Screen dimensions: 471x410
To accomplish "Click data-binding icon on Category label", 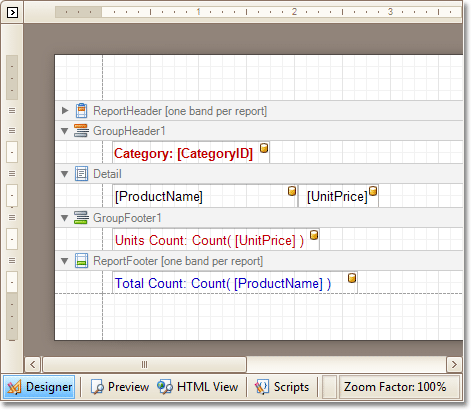I will coord(264,148).
